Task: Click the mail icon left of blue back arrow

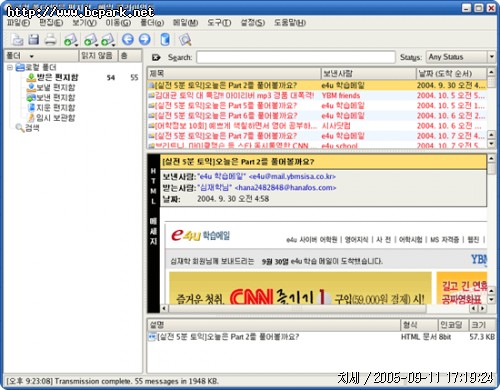Action: [107, 40]
